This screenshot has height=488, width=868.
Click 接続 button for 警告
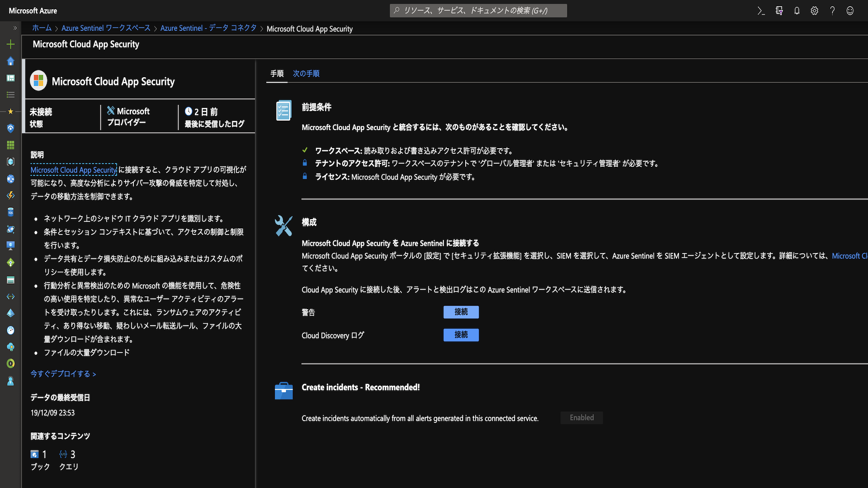(x=461, y=312)
